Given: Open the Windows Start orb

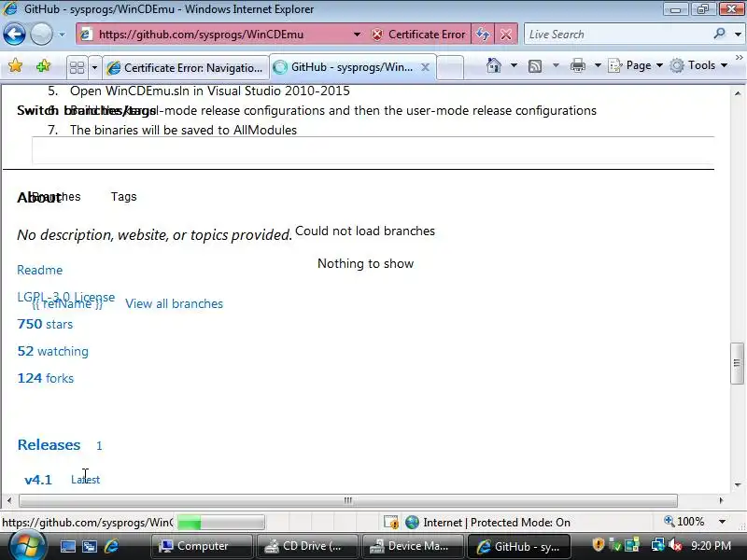Looking at the screenshot, I should click(x=27, y=546).
